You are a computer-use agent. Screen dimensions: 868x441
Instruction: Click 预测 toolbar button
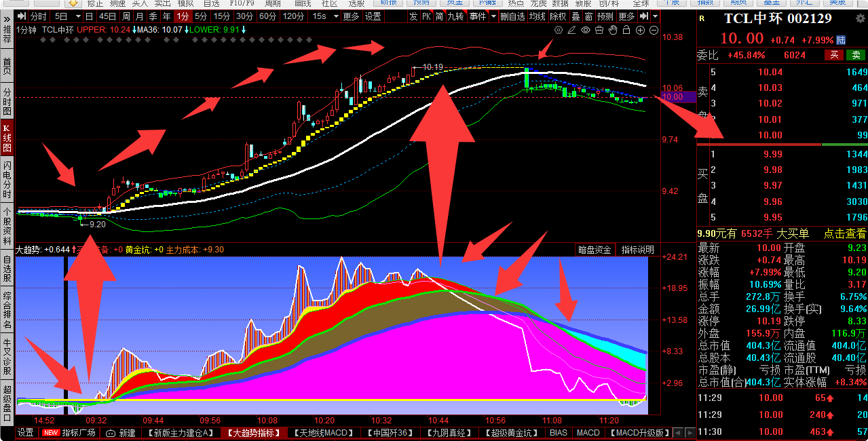[605, 16]
